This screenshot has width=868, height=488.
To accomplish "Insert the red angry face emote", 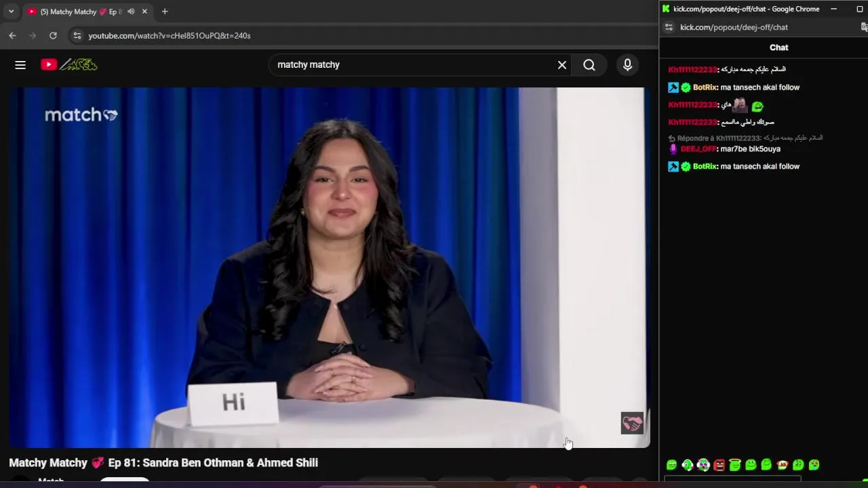I will coord(719,465).
